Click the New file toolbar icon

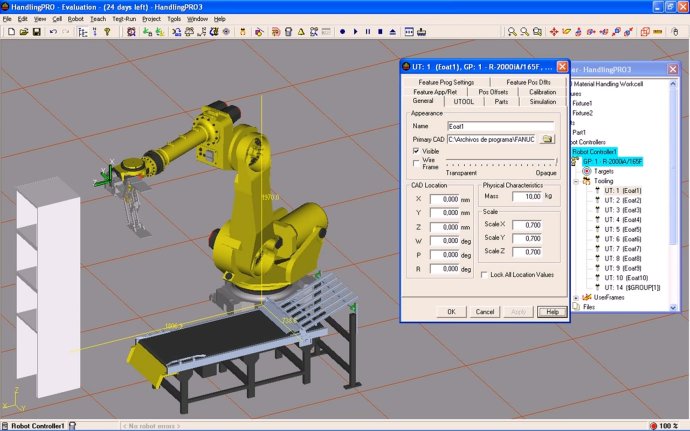coord(9,32)
